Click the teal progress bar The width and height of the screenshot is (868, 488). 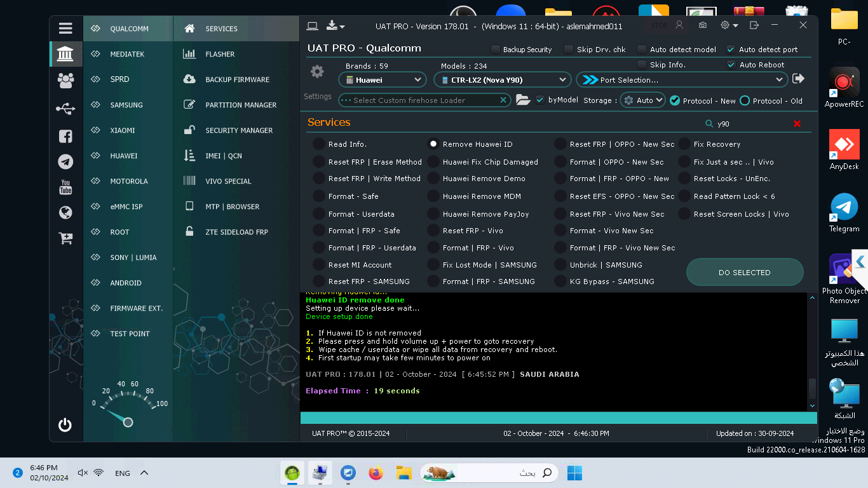click(559, 417)
